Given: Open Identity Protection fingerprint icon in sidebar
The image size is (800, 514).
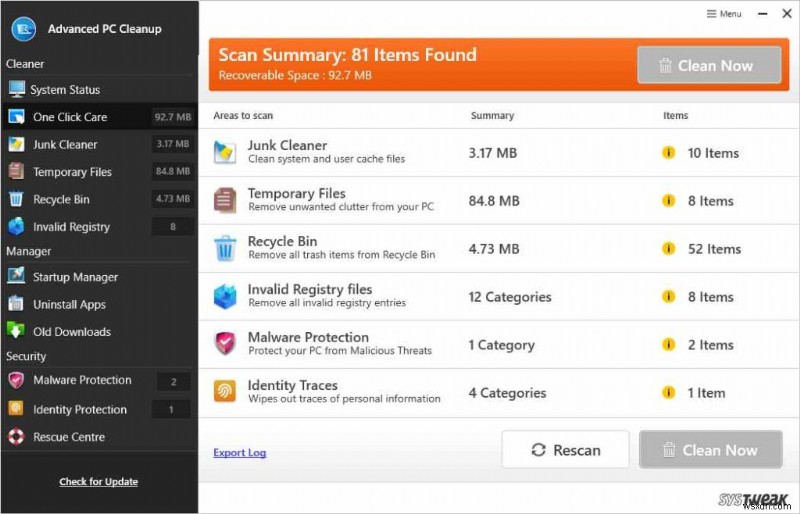Looking at the screenshot, I should [x=16, y=409].
